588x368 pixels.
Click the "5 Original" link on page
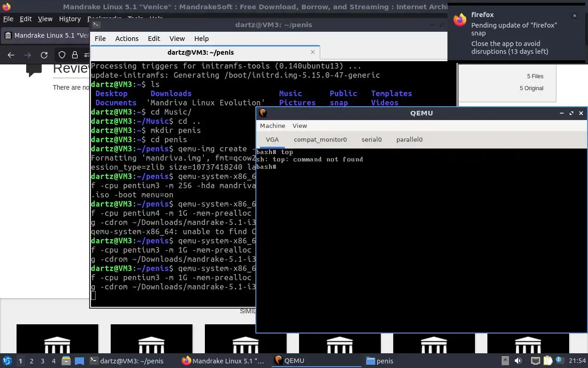point(531,88)
